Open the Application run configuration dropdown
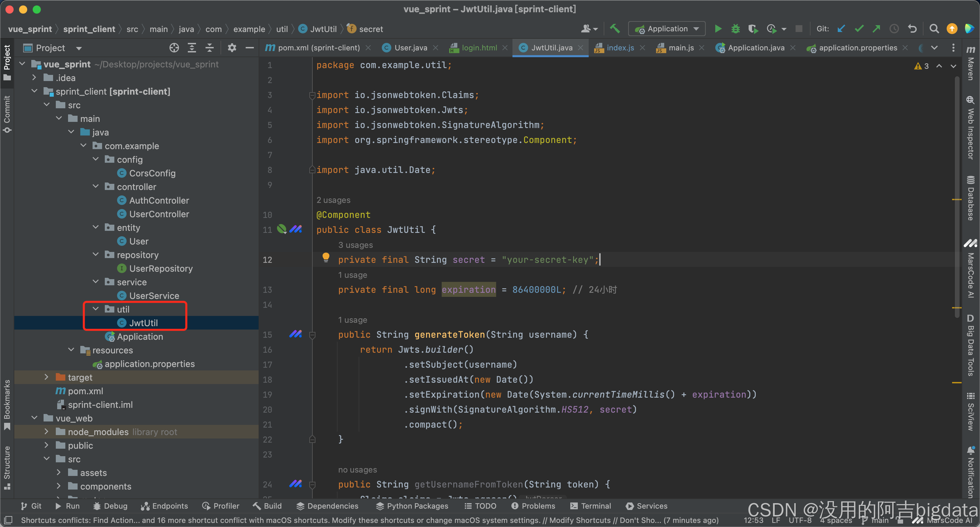Image resolution: width=980 pixels, height=527 pixels. pyautogui.click(x=667, y=29)
